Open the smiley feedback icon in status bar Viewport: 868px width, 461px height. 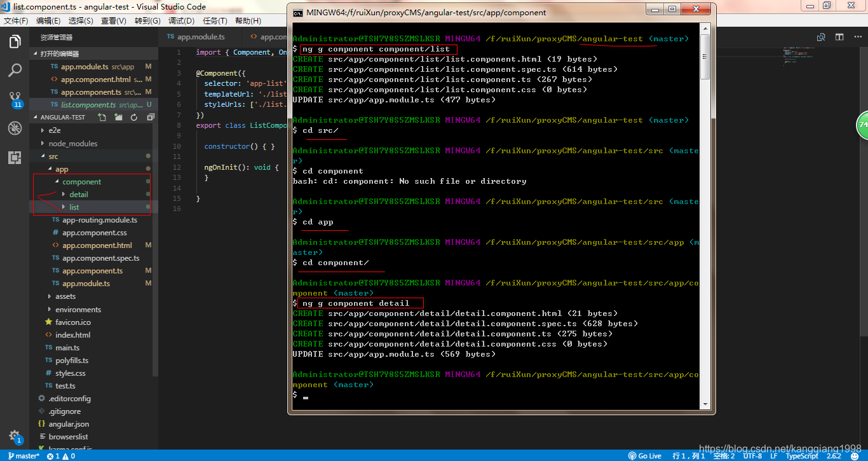(x=853, y=456)
